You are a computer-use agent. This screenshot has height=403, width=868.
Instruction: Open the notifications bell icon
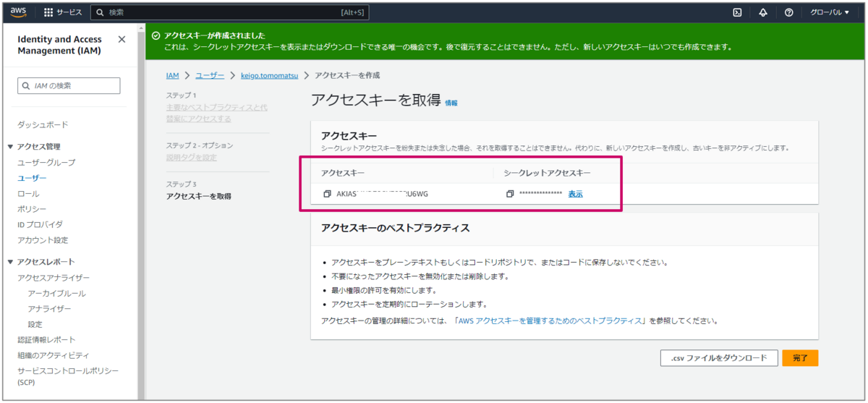(763, 12)
